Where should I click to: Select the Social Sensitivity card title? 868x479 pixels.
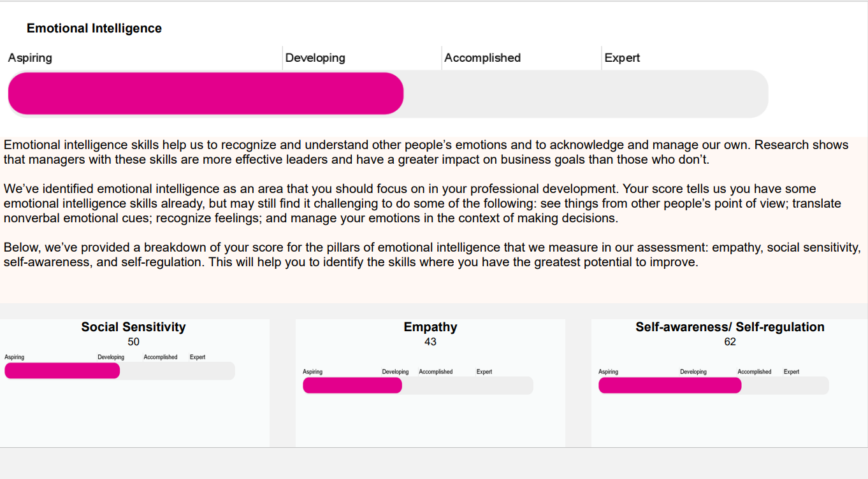coord(133,327)
